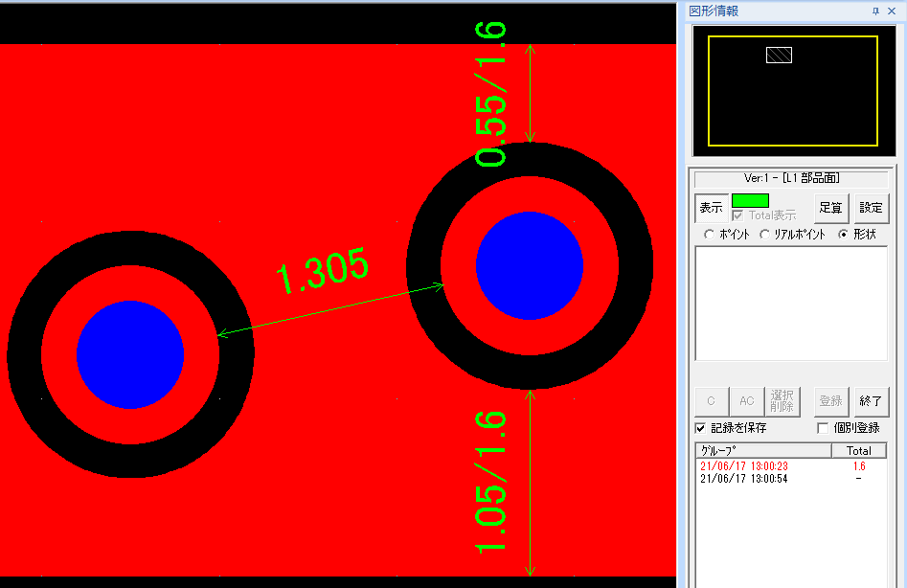
Task: Click the 登録 button
Action: 831,401
